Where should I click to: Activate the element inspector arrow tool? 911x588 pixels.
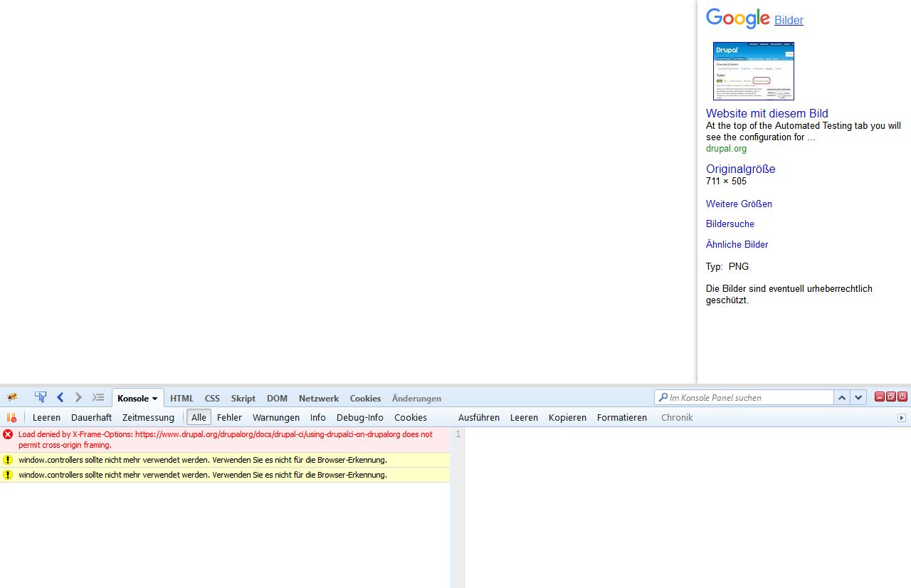(x=41, y=397)
